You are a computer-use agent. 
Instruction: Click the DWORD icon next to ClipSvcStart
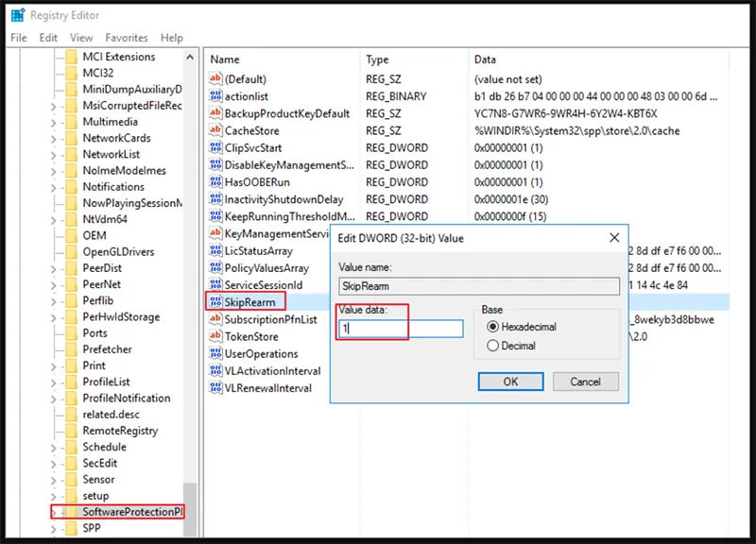pyautogui.click(x=215, y=148)
